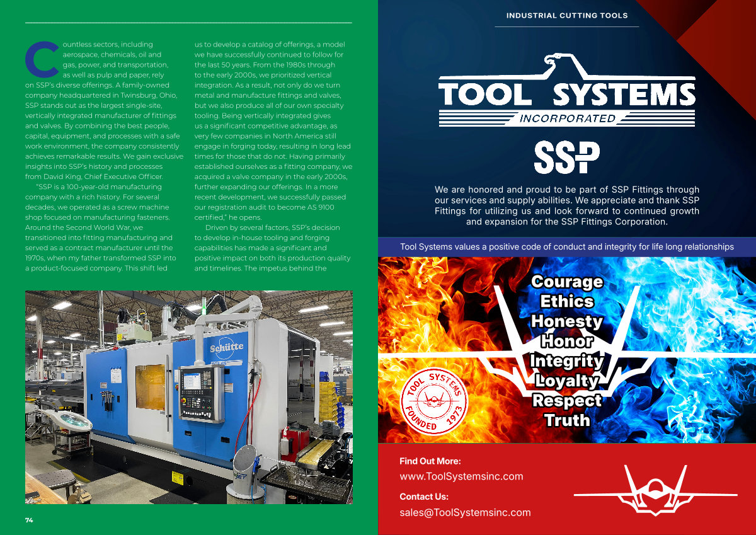756x535 pixels.
Task: Click the sales@ToolSystemsinc.com email address
Action: click(x=465, y=512)
